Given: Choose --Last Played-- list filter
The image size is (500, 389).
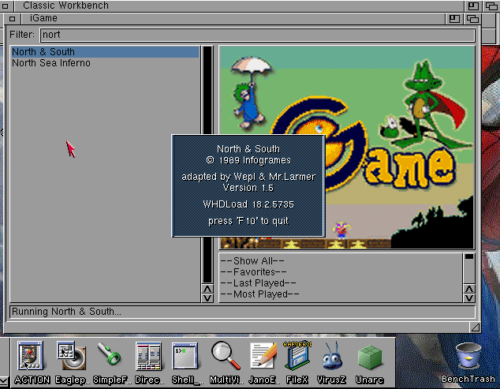Looking at the screenshot, I should (x=258, y=283).
